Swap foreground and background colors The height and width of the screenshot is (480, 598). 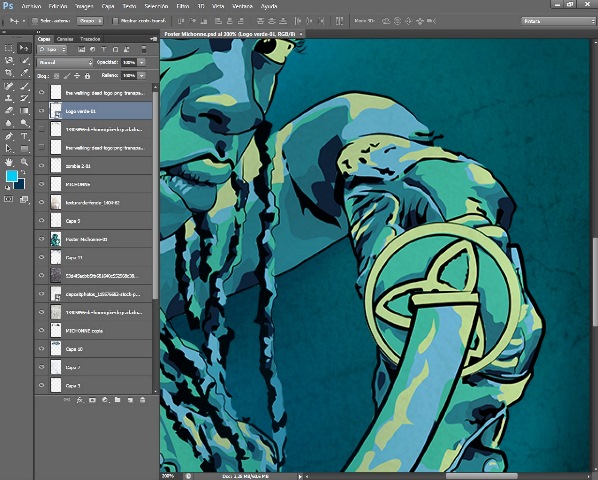click(x=23, y=172)
